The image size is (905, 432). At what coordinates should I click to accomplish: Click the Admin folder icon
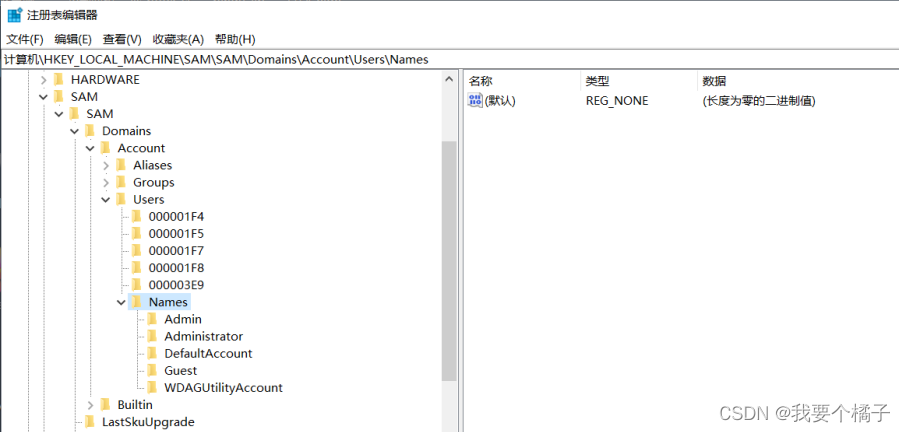[152, 319]
